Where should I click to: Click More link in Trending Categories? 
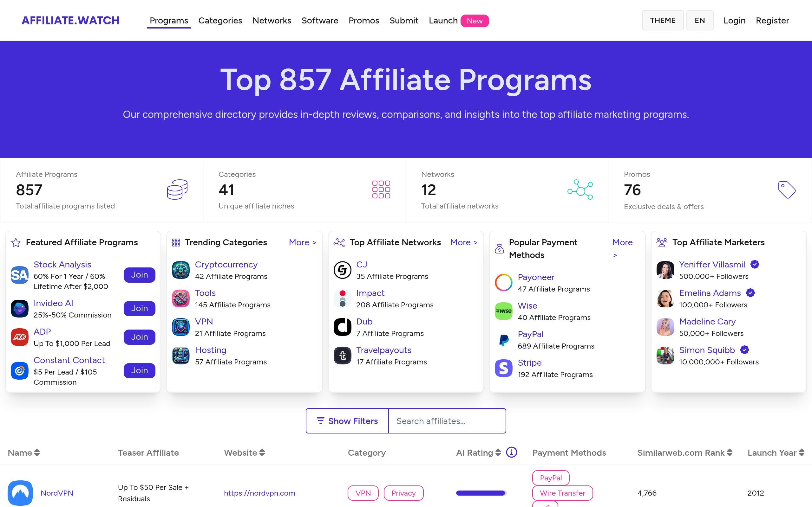point(302,242)
